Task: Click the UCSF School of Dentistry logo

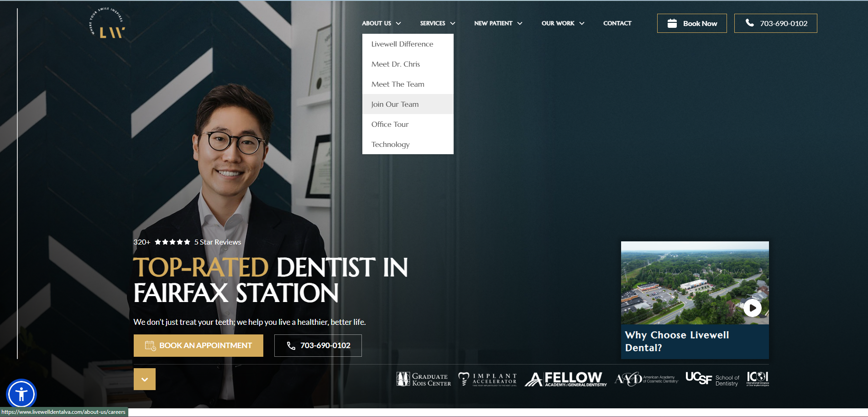Action: tap(712, 379)
